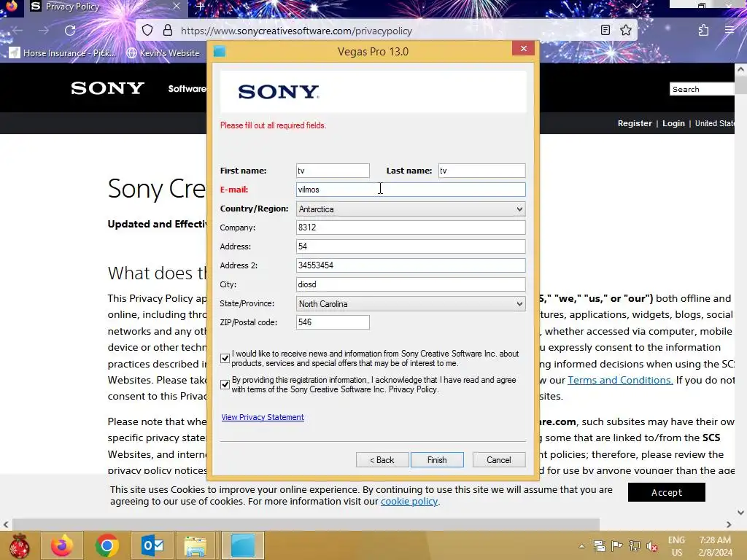
Task: Click Register link on Sony site
Action: click(x=635, y=123)
